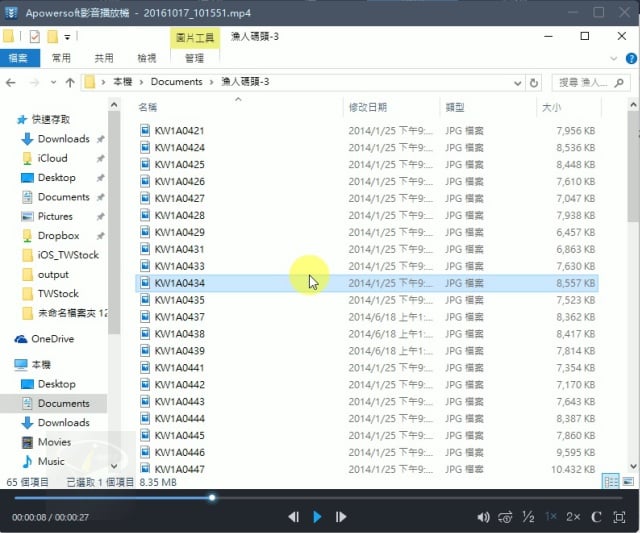Click navigation pane scroll up arrow
This screenshot has width=640, height=533.
pyautogui.click(x=114, y=105)
